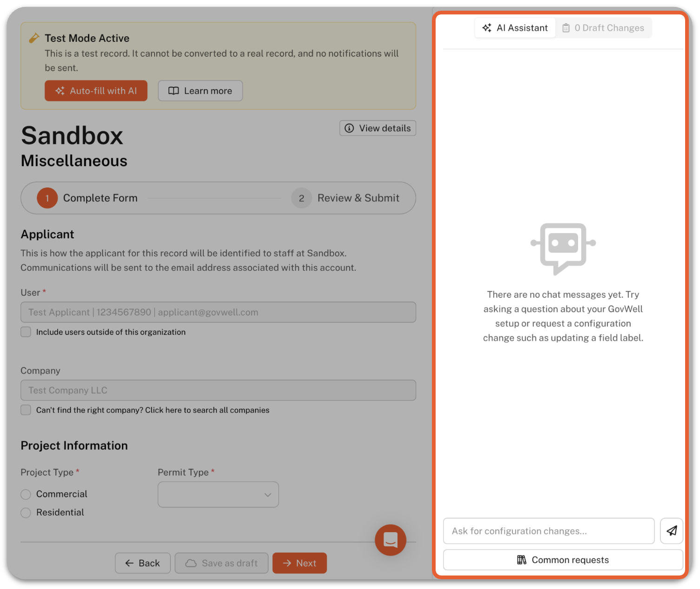This screenshot has width=700, height=589.
Task: Open the orange chat support bubble
Action: pos(390,540)
